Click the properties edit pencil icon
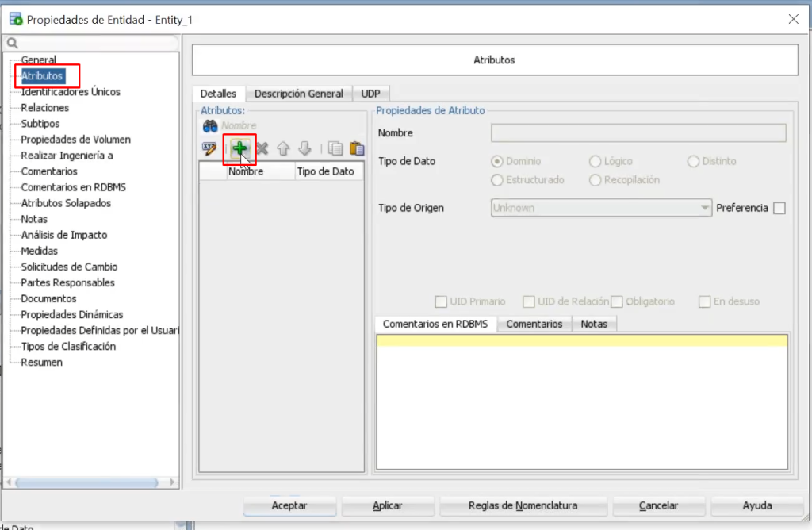The width and height of the screenshot is (812, 530). point(209,149)
